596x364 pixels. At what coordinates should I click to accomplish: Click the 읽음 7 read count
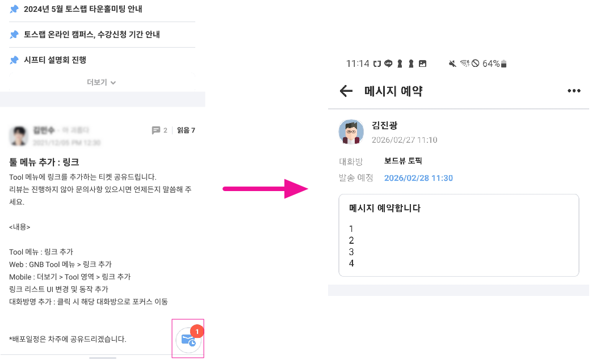[186, 130]
